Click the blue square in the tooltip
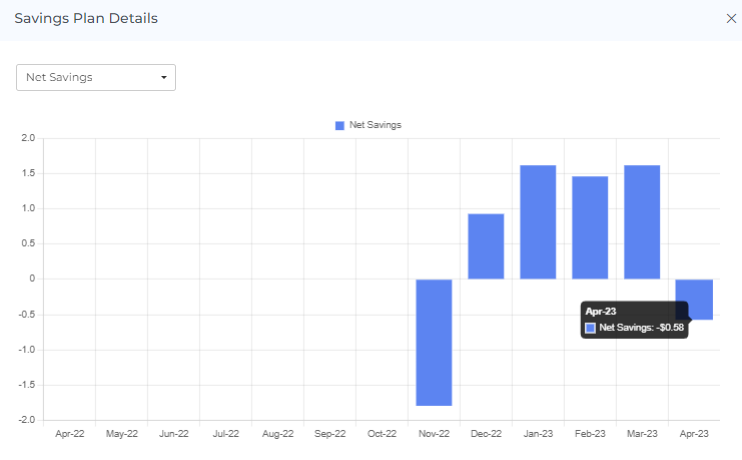The height and width of the screenshot is (460, 742). (591, 328)
